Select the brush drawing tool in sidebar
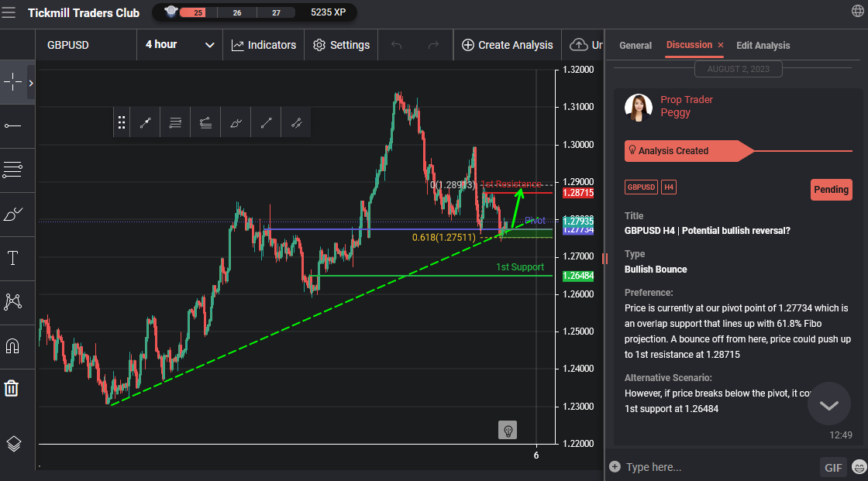 12,215
